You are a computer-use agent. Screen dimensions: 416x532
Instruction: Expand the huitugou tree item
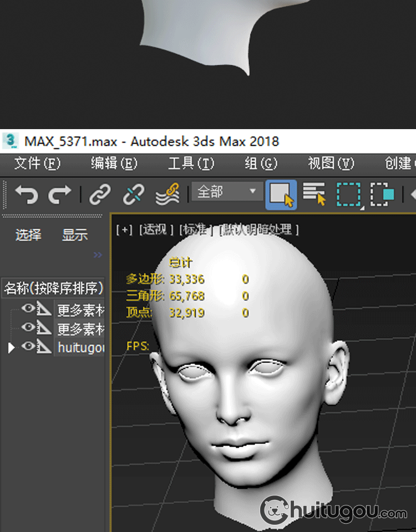[x=11, y=348]
